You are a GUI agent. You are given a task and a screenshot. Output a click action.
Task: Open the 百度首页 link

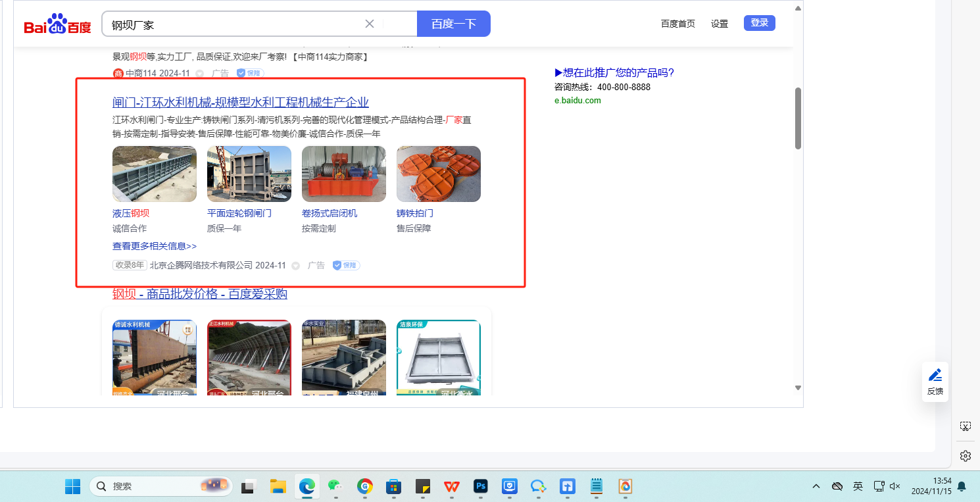click(x=678, y=24)
